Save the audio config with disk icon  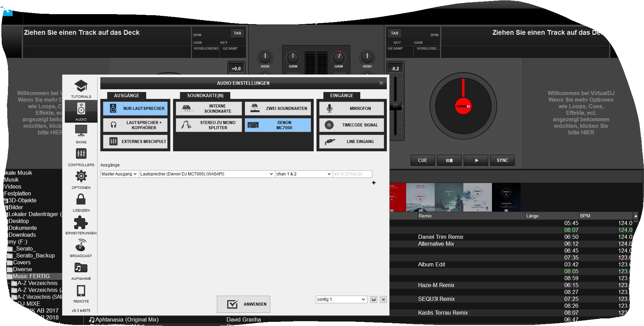click(373, 299)
